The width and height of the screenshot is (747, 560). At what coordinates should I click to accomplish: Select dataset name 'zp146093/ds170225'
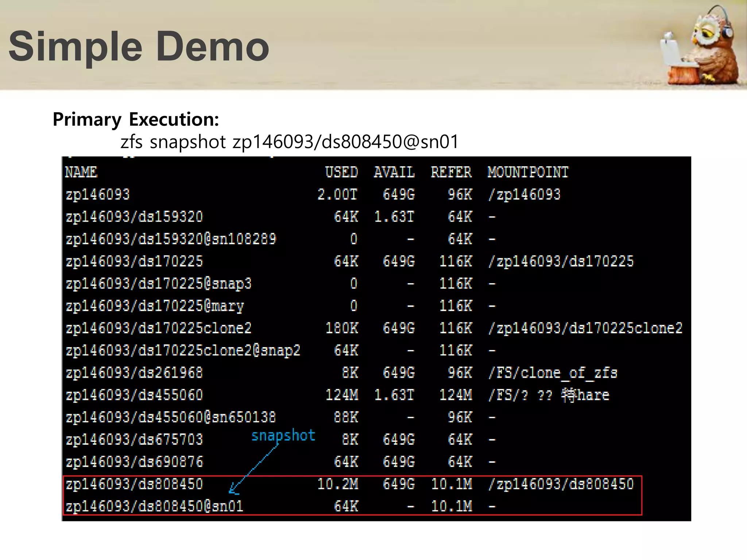(134, 261)
